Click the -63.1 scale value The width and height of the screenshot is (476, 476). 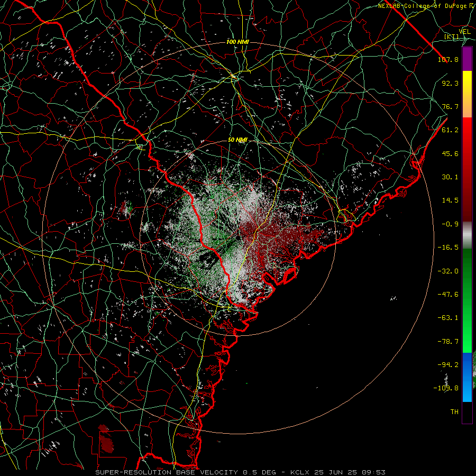tap(448, 318)
